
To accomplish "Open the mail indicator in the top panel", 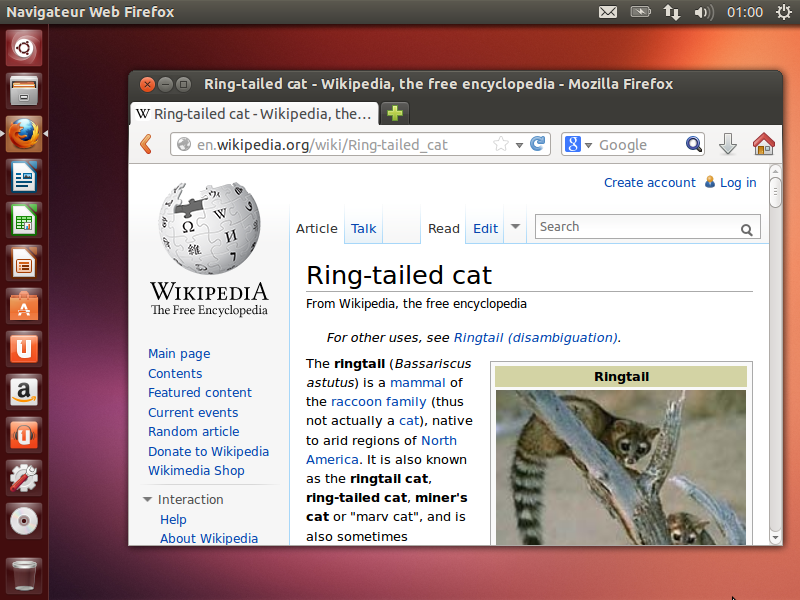I will click(x=608, y=12).
